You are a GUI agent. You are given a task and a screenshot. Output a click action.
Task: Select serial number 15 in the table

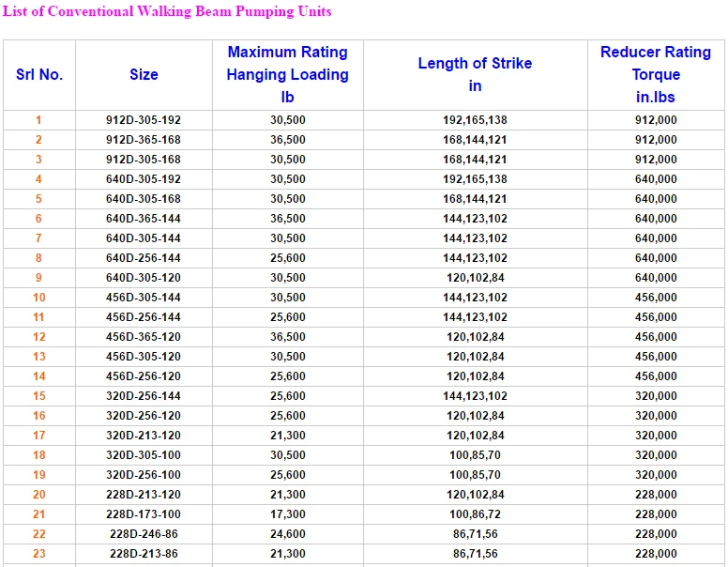(39, 396)
